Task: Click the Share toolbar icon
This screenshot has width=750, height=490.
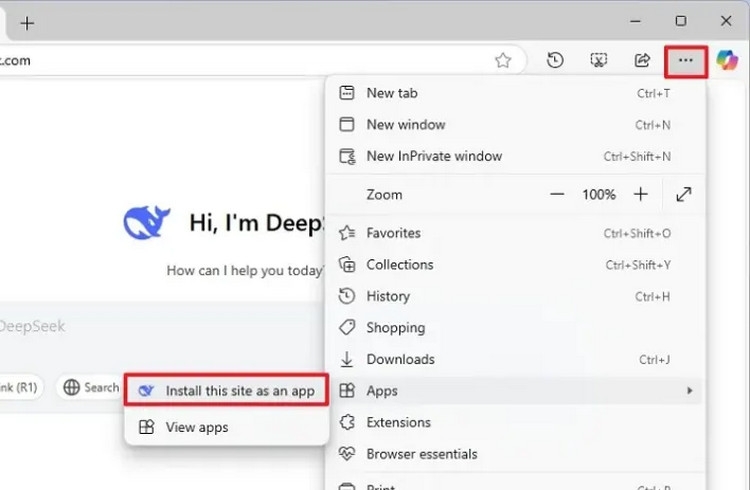Action: click(642, 60)
